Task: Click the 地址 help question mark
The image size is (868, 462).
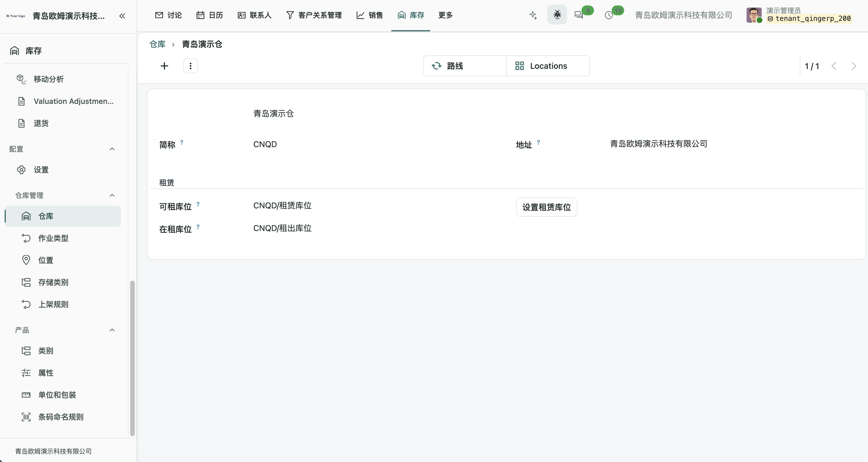Action: coord(539,142)
